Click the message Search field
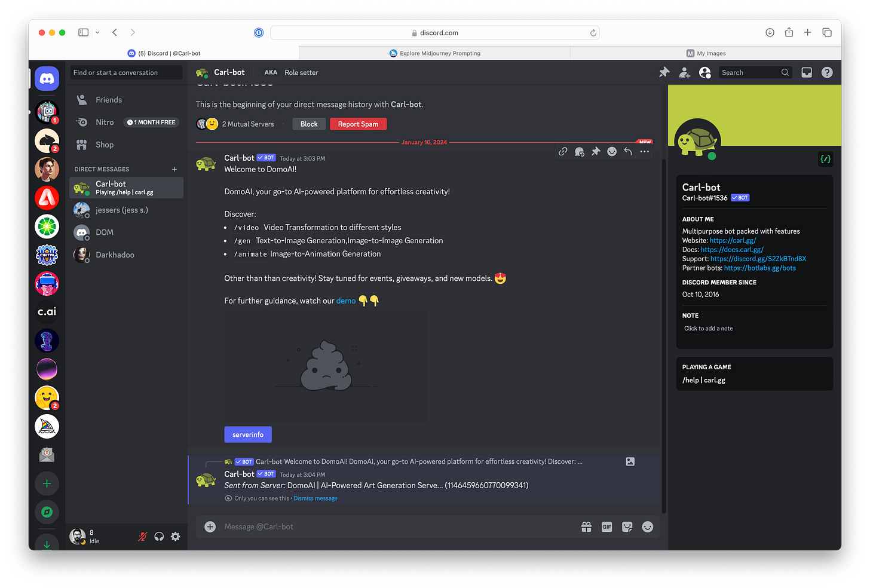Image resolution: width=870 pixels, height=588 pixels. click(x=755, y=72)
